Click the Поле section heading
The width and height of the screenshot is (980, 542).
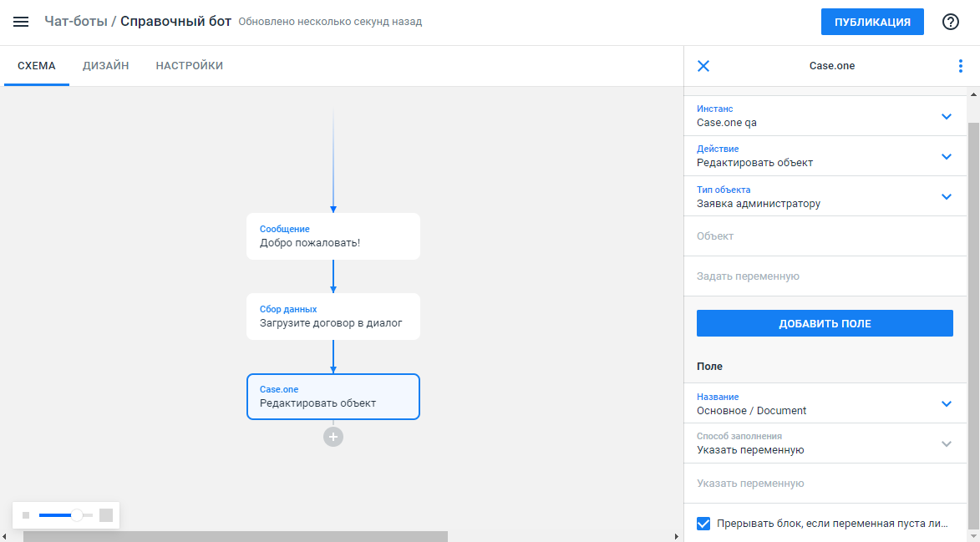pos(709,367)
